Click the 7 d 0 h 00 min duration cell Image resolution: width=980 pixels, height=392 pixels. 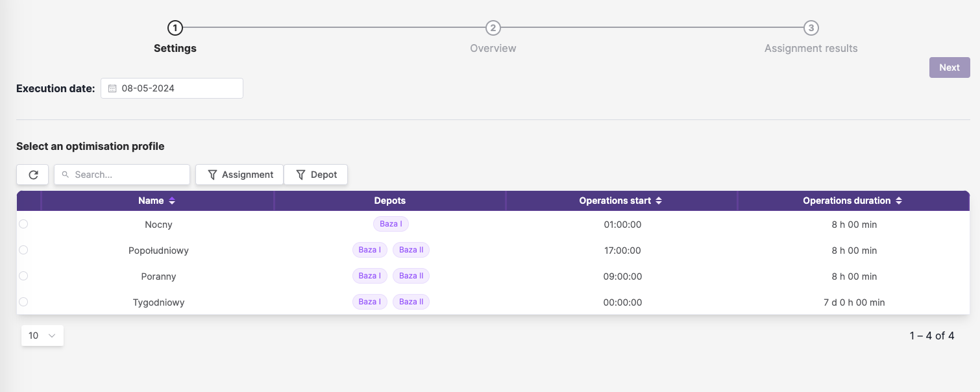[854, 302]
